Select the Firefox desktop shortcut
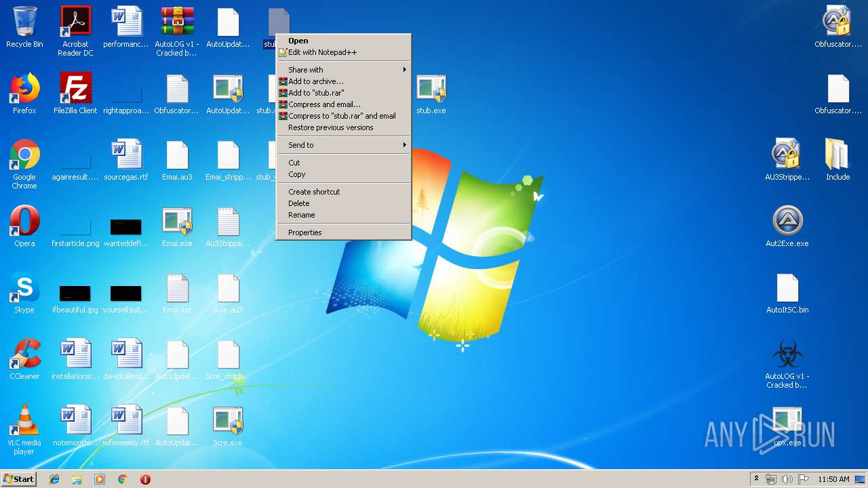This screenshot has width=868, height=488. 24,94
